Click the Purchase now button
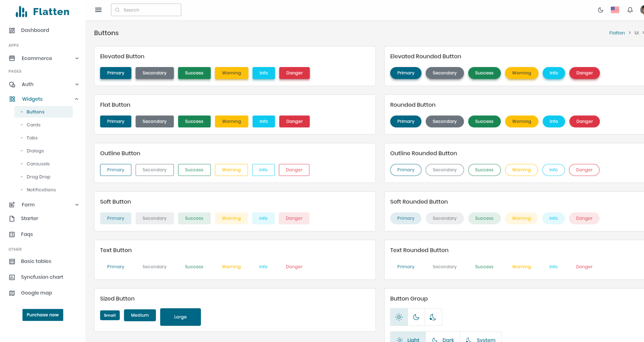Viewport: 644px width, 342px height. coord(43,315)
